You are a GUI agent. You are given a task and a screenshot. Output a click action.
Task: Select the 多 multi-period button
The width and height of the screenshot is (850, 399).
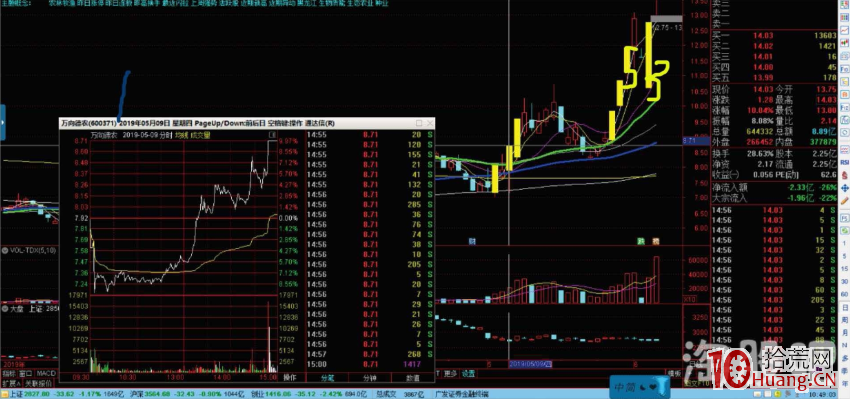pos(844,357)
